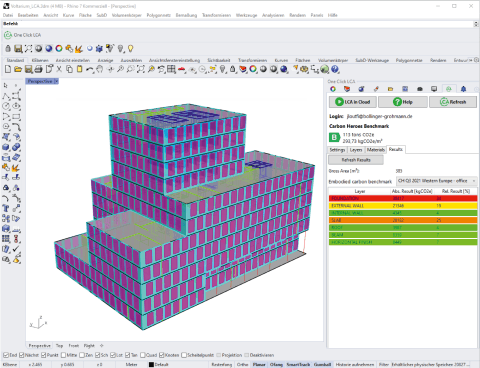Toggle the Knoten osnap checkbox
The image size is (480, 368).
[162, 355]
